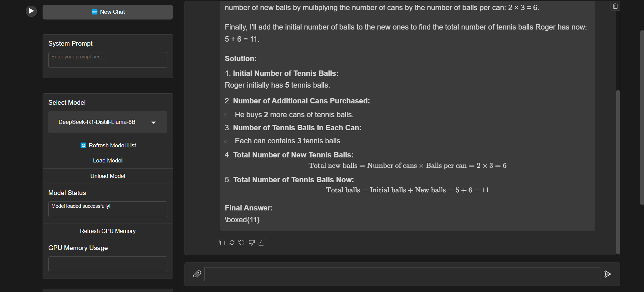This screenshot has width=644, height=292.
Task: Dislike the response with thumbs down
Action: point(252,243)
